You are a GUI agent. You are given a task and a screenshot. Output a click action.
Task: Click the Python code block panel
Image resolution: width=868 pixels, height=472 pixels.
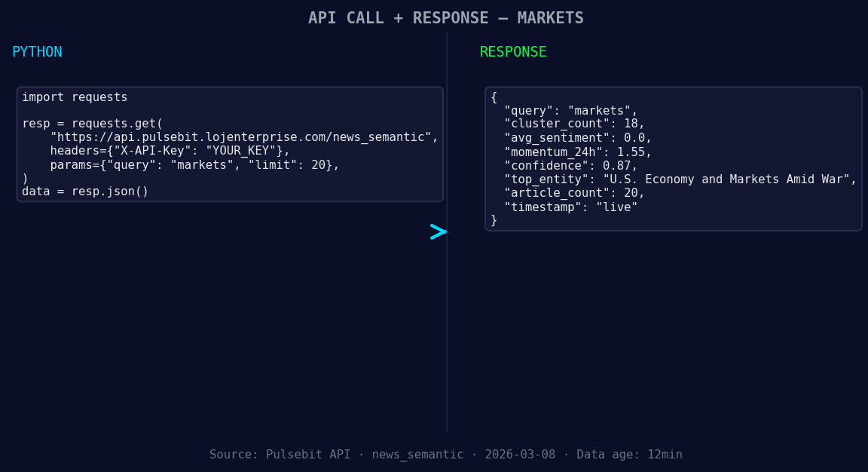pos(229,143)
